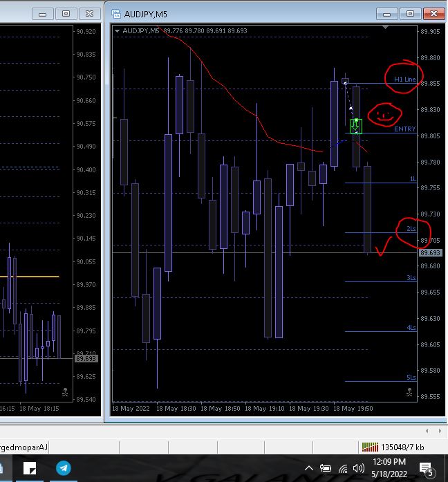Viewport: 448px width, 482px height.
Task: Click the connection status 135048/7 kb indicator
Action: point(393,447)
